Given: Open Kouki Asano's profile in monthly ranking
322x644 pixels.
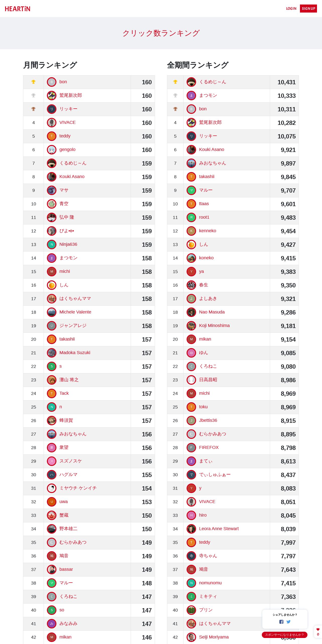Looking at the screenshot, I should (x=72, y=177).
